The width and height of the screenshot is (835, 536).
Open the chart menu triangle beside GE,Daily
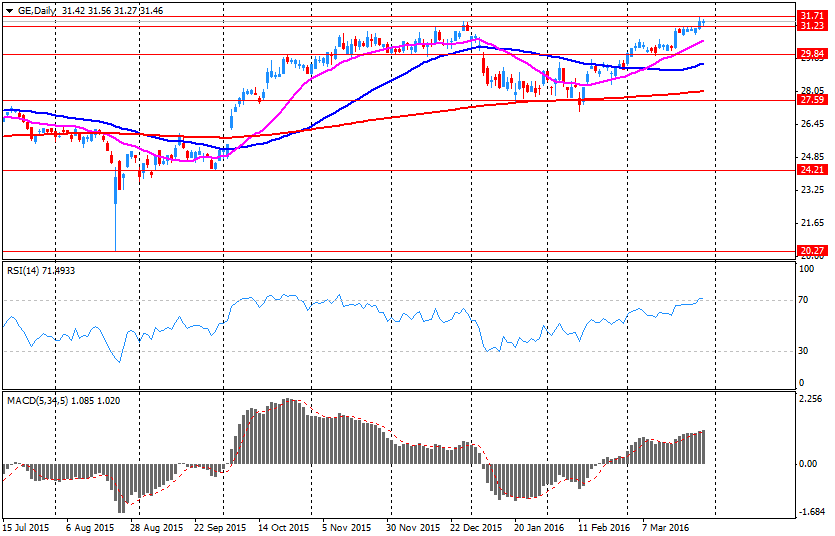pyautogui.click(x=10, y=11)
